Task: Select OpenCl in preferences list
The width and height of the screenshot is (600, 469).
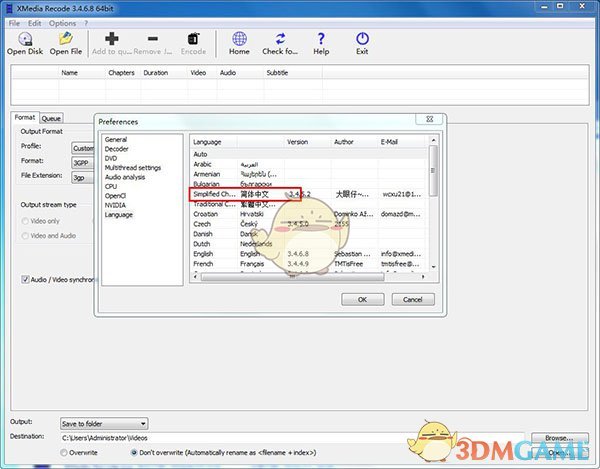Action: pos(115,196)
